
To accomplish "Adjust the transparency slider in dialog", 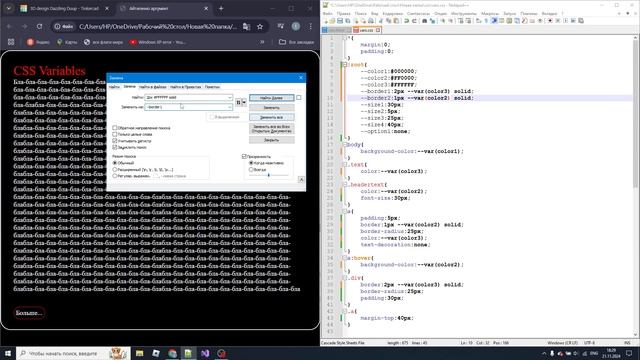I will 269,175.
